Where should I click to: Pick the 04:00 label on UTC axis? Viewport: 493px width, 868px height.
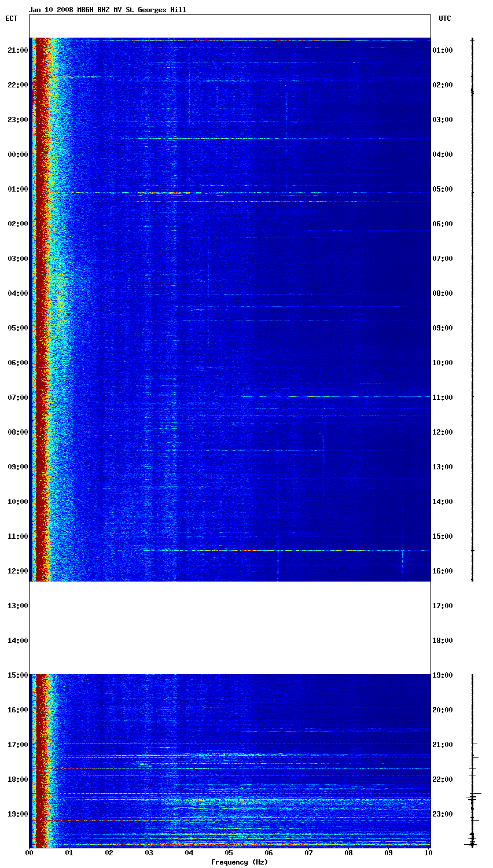click(443, 155)
